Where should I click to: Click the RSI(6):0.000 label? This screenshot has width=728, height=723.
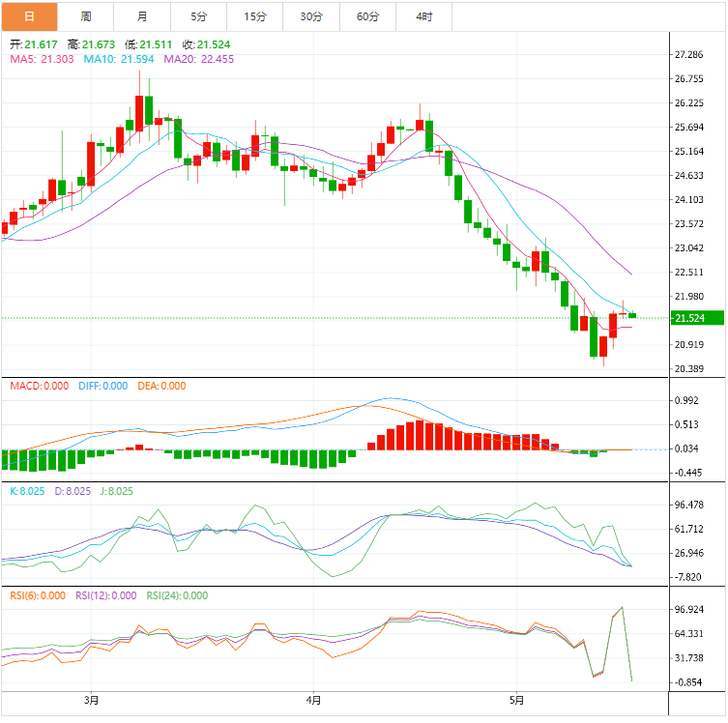click(x=38, y=595)
